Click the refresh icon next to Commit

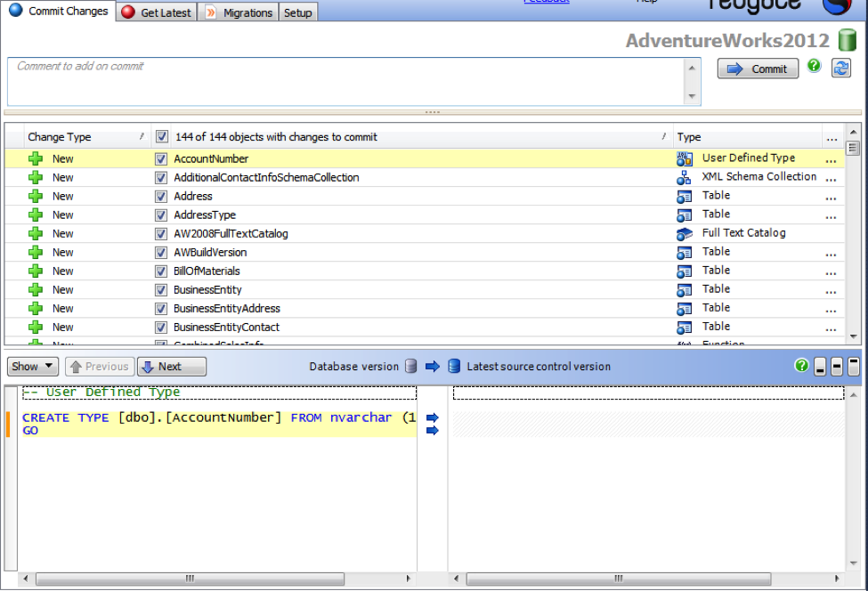[x=841, y=68]
